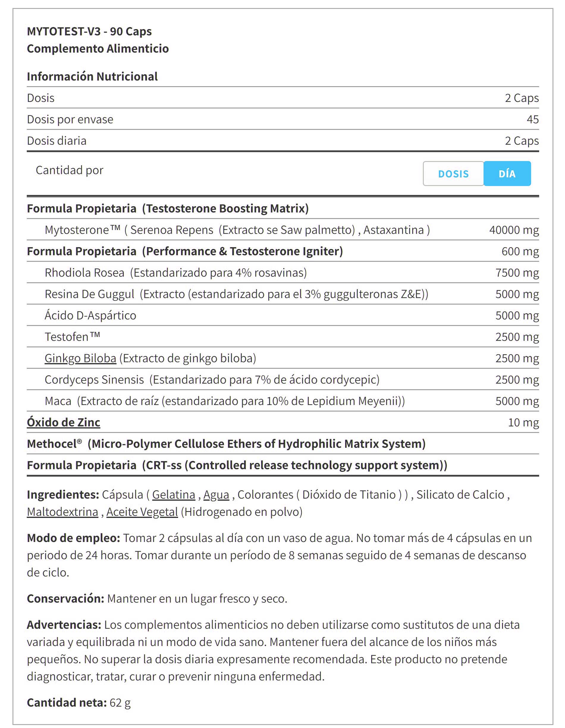Follow the Aceite Vegetal link

click(142, 512)
